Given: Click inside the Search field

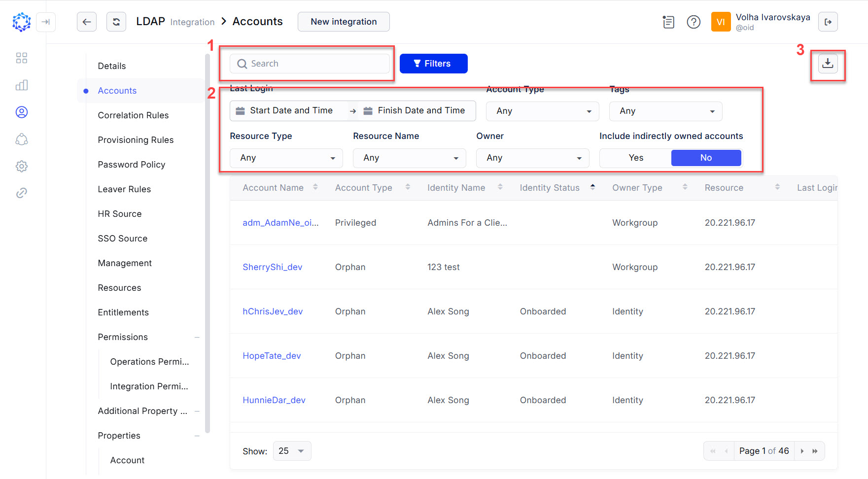Looking at the screenshot, I should point(310,63).
